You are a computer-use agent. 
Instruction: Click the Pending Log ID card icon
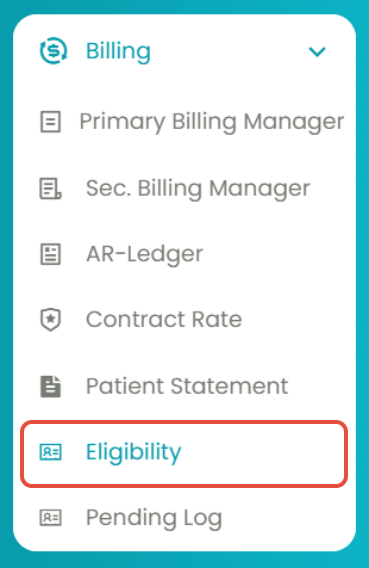tap(50, 518)
